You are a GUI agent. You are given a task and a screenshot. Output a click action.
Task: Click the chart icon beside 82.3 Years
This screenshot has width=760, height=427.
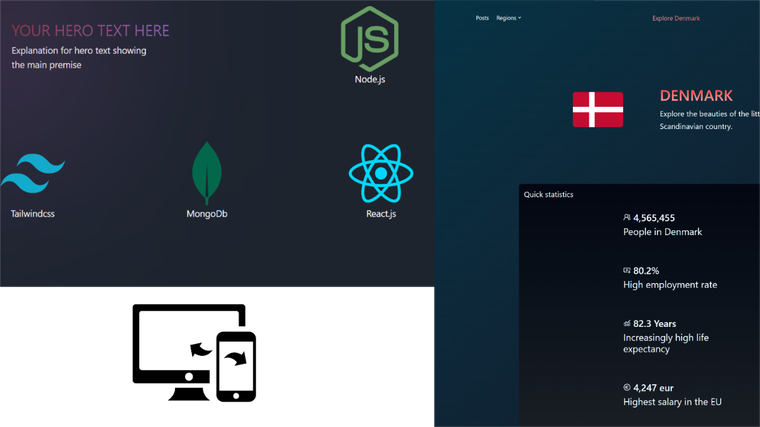(x=627, y=323)
